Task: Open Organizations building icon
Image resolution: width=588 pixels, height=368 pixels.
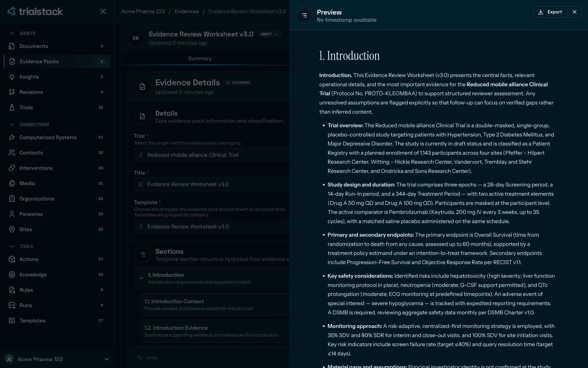Action: [12, 199]
